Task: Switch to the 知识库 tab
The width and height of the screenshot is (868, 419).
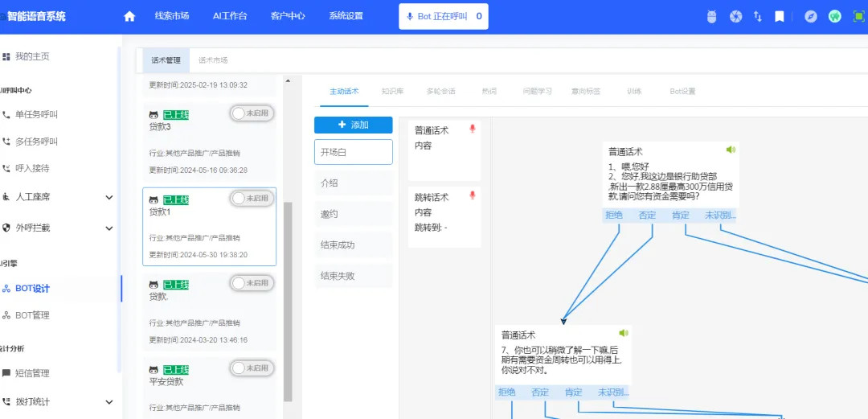Action: (392, 91)
